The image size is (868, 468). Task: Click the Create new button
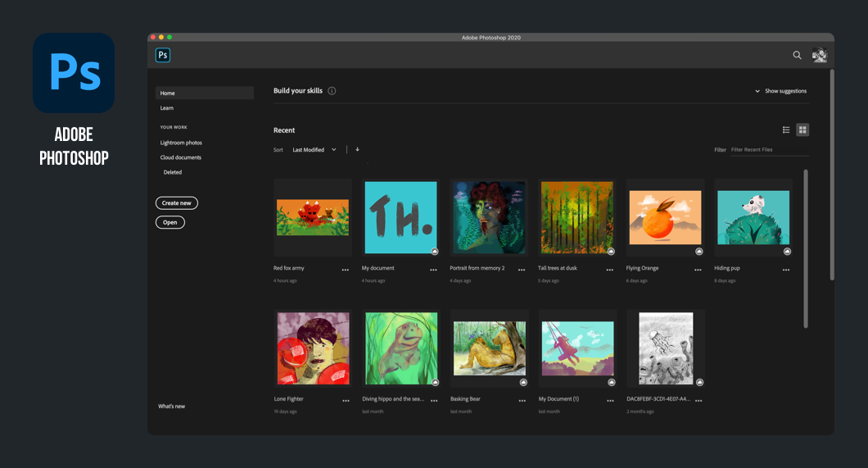(x=177, y=203)
